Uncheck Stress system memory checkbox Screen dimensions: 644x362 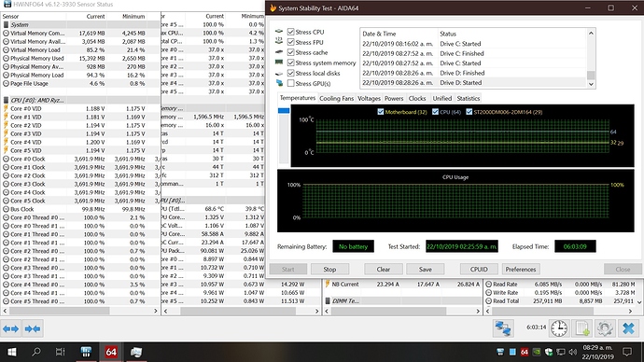[x=291, y=63]
